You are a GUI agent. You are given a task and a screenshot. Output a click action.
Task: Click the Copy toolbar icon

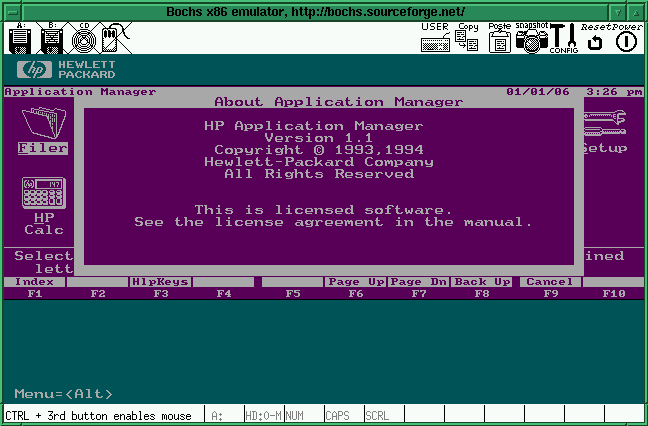pyautogui.click(x=467, y=38)
